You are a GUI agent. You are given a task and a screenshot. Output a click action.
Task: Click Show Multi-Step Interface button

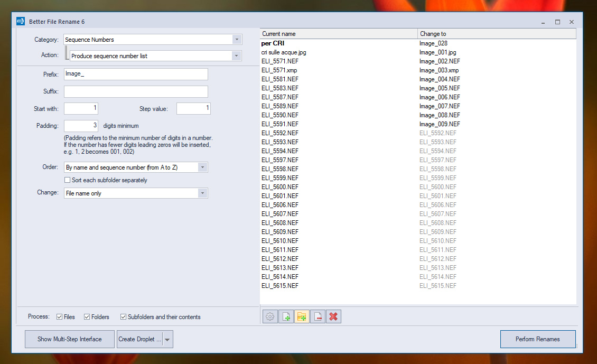coord(69,339)
